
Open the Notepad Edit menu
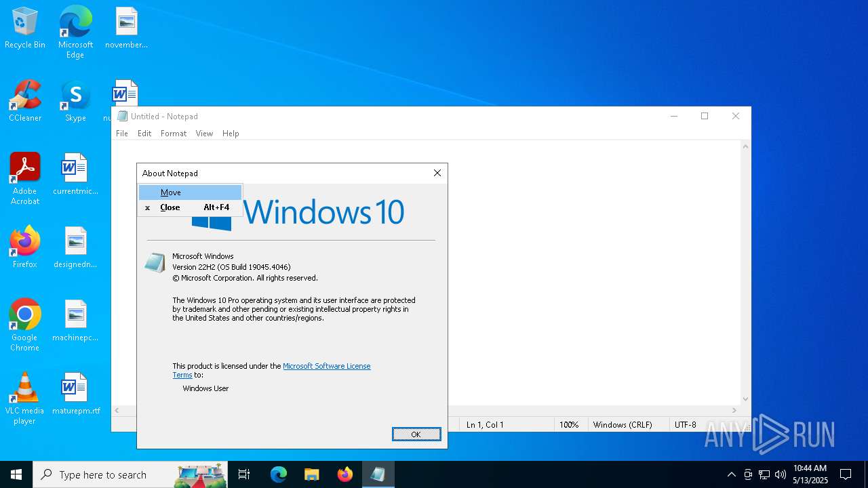[x=144, y=134]
